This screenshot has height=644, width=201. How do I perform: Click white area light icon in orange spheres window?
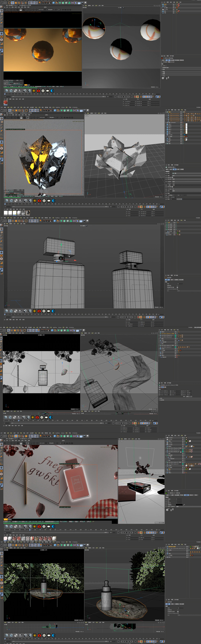[x=48, y=91]
